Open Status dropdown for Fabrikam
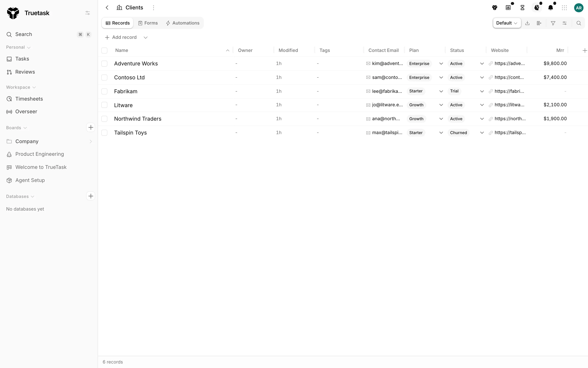 click(482, 91)
